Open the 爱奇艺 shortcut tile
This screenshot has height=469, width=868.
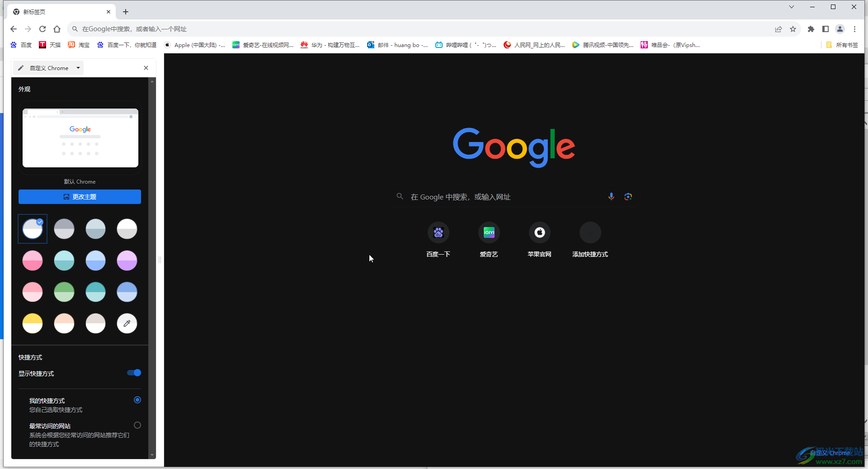coord(489,240)
